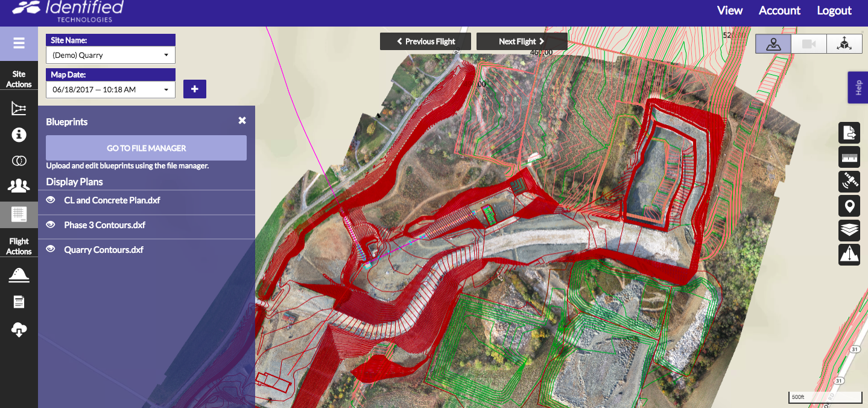Click the location pin marker tool
Viewport: 868px width, 408px height.
(x=849, y=206)
